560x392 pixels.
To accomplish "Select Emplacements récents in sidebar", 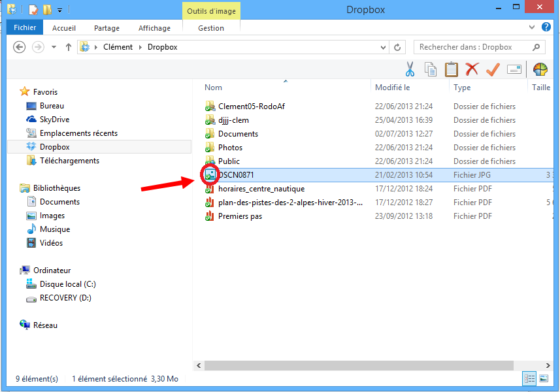I will coord(78,133).
